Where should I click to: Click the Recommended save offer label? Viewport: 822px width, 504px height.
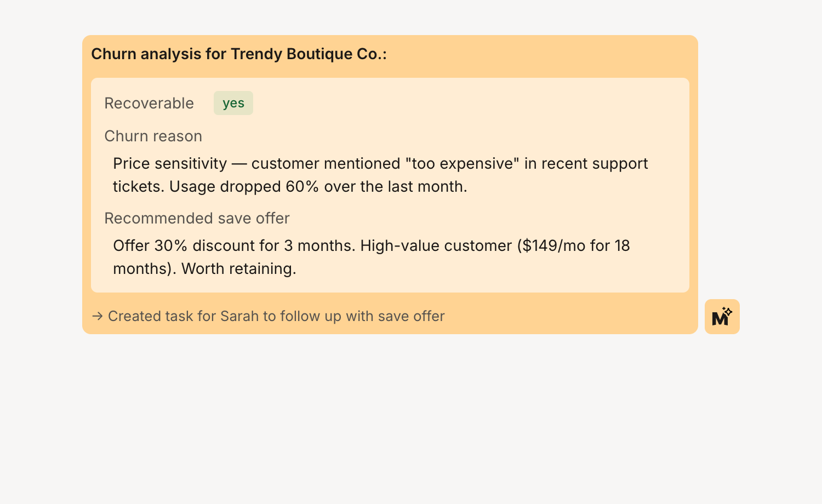coord(197,218)
